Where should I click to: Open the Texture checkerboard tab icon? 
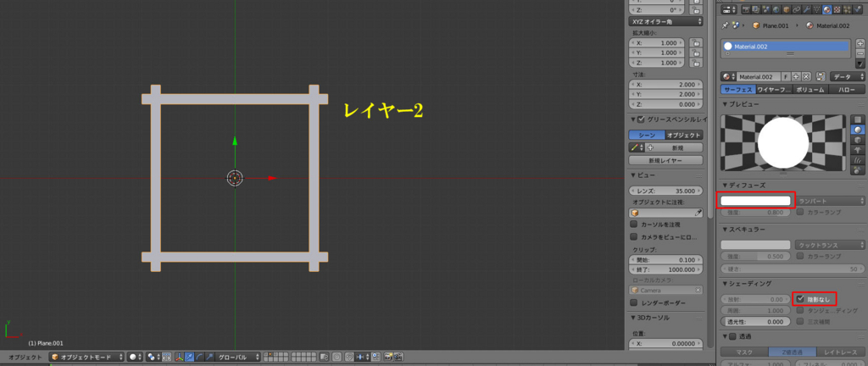[x=837, y=9]
